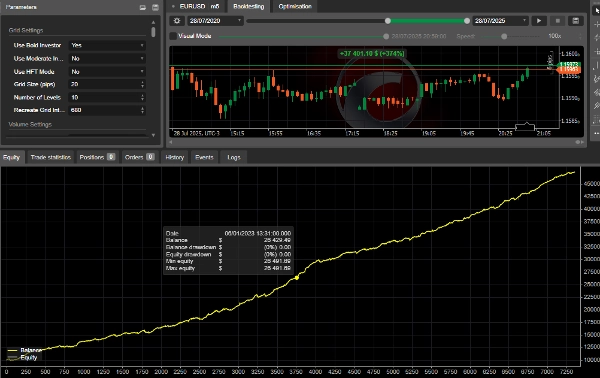Click the green 1.15973 price tag on the chart axis

click(x=570, y=64)
